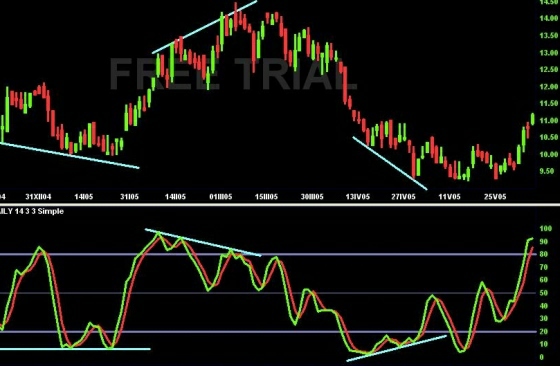Select the rising trendline above February price highs

tap(204, 27)
